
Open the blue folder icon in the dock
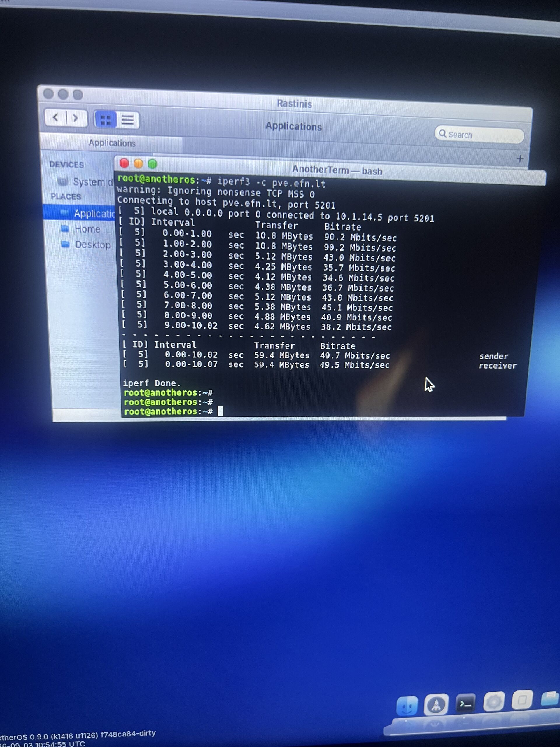pyautogui.click(x=550, y=698)
